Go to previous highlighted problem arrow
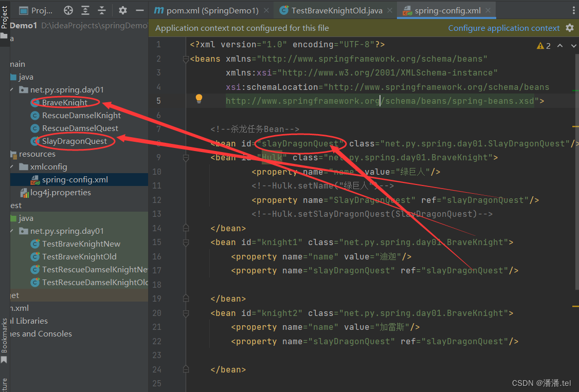 coord(560,46)
